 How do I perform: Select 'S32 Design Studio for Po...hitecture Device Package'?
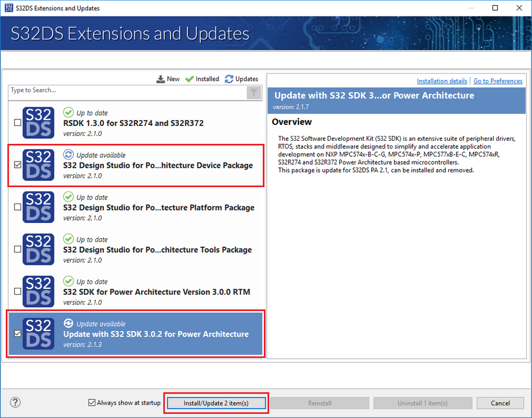[x=158, y=165]
